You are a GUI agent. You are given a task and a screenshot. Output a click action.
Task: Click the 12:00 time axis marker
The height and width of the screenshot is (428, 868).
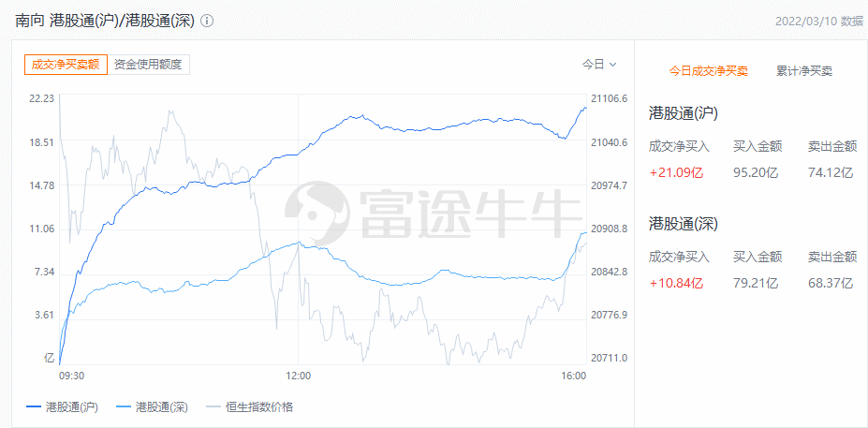coord(298,376)
